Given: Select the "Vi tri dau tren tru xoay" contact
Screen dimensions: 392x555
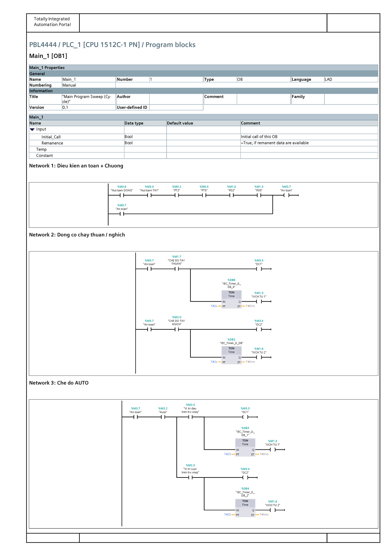Looking at the screenshot, I should tap(190, 417).
